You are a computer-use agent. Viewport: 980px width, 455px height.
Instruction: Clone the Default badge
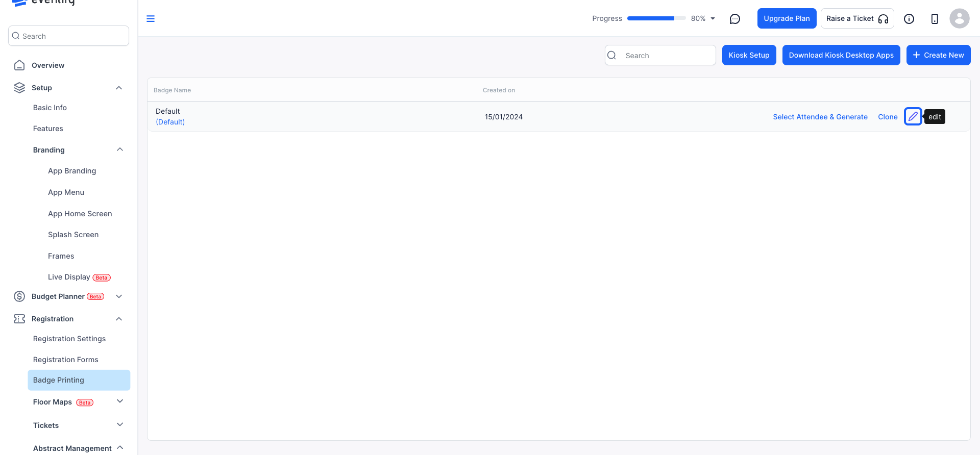point(888,117)
